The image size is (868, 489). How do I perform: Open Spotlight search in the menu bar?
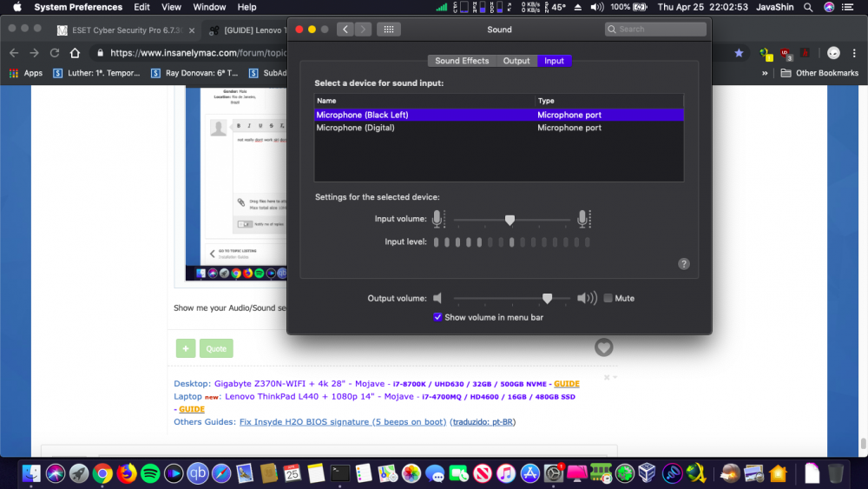(808, 7)
